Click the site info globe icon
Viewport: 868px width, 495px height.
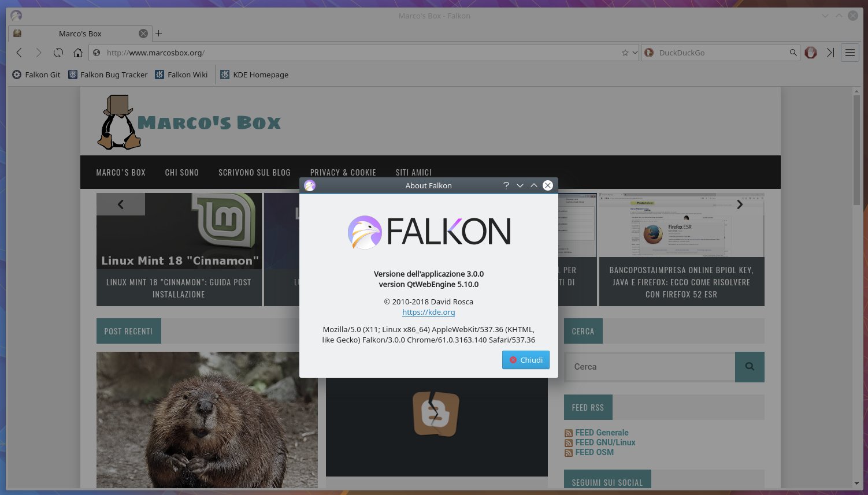(x=97, y=53)
